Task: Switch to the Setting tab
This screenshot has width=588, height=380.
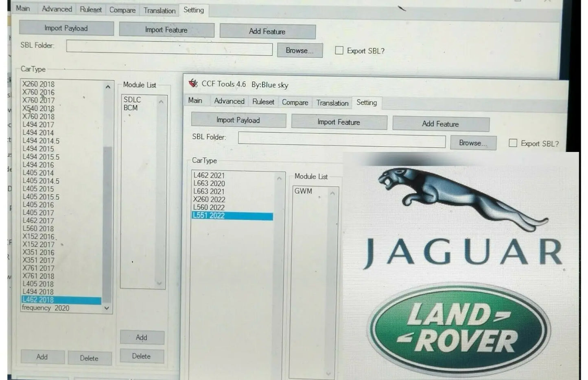Action: click(x=367, y=102)
